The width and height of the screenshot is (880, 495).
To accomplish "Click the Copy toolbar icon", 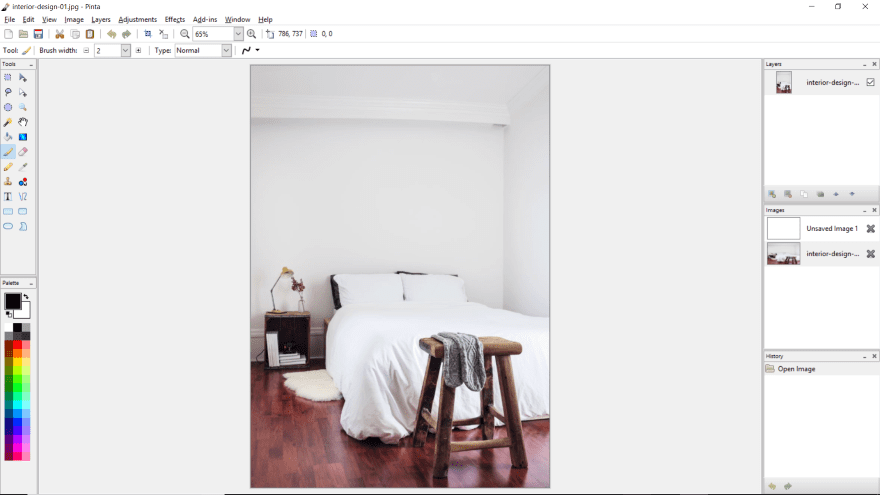I will coord(75,34).
